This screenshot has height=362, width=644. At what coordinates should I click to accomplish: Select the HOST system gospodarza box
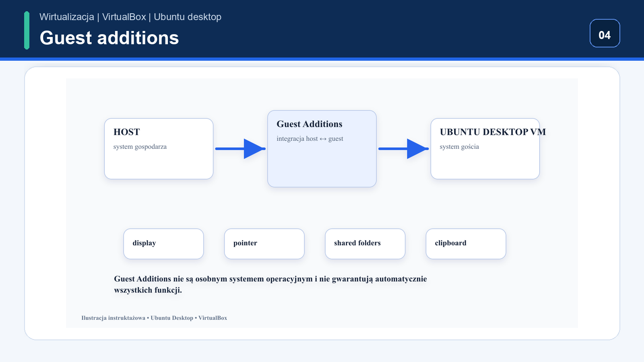coord(159,149)
